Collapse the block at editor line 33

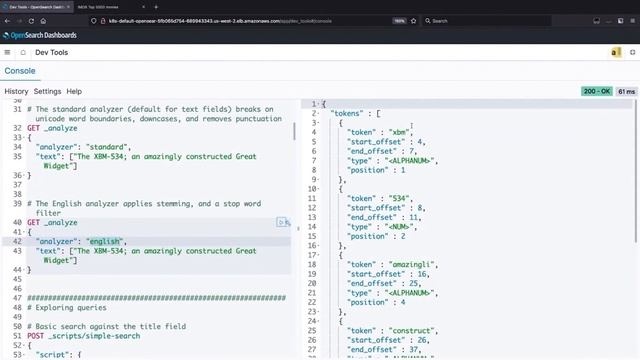tap(24, 138)
